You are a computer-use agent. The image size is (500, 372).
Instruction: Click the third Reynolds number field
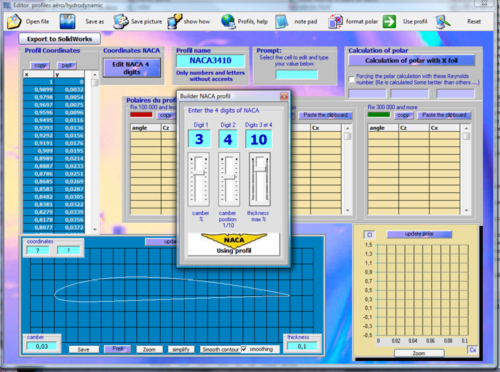[x=455, y=94]
